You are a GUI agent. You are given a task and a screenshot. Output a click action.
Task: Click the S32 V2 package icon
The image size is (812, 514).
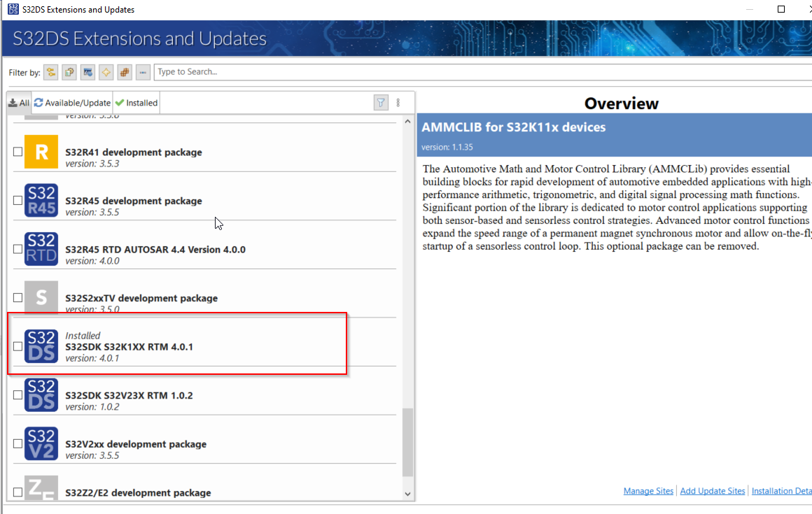41,443
